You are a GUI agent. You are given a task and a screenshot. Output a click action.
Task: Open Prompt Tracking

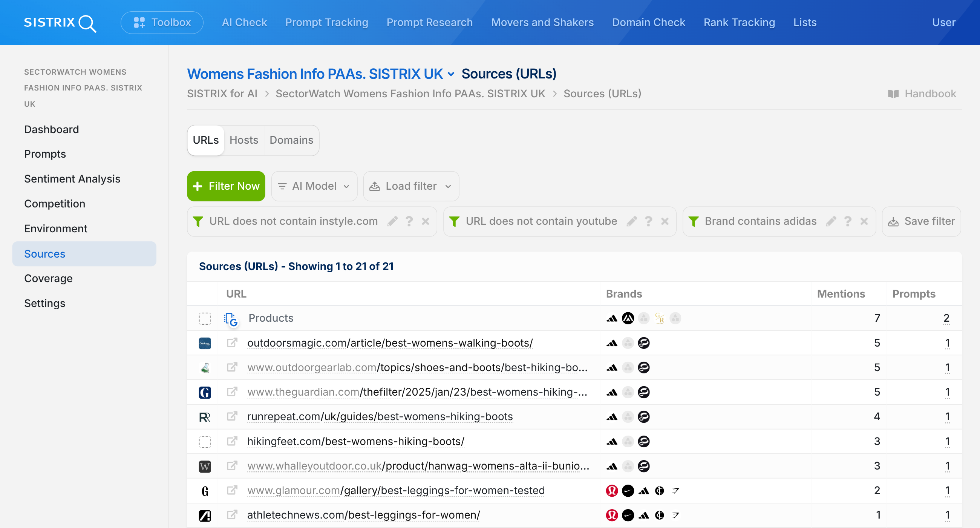327,23
